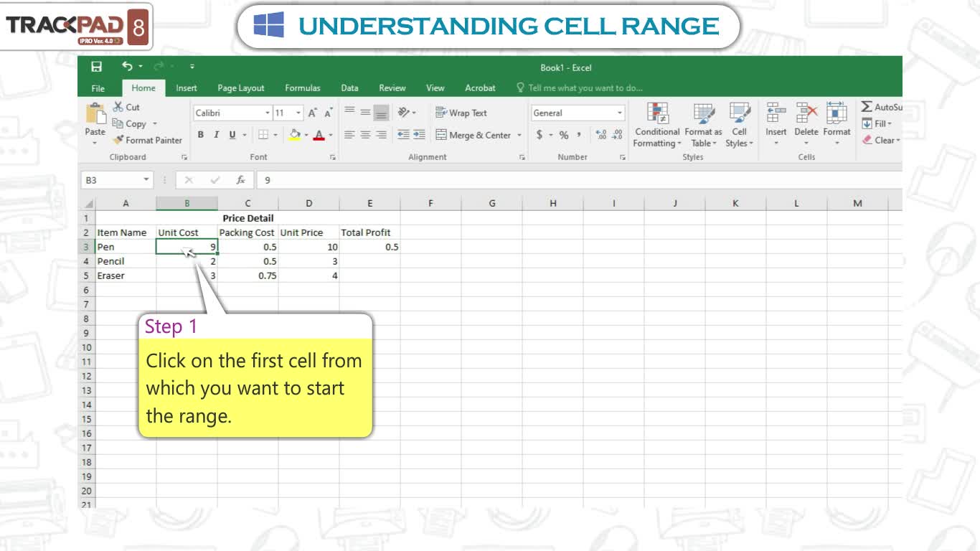980x551 pixels.
Task: Click the Paste clipboard icon
Action: [95, 114]
